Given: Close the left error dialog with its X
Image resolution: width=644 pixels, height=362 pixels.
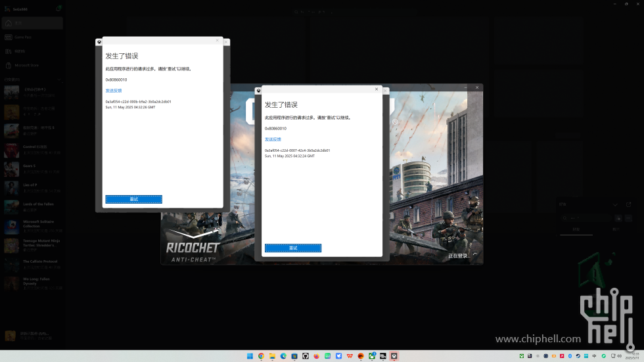Looking at the screenshot, I should pos(218,40).
